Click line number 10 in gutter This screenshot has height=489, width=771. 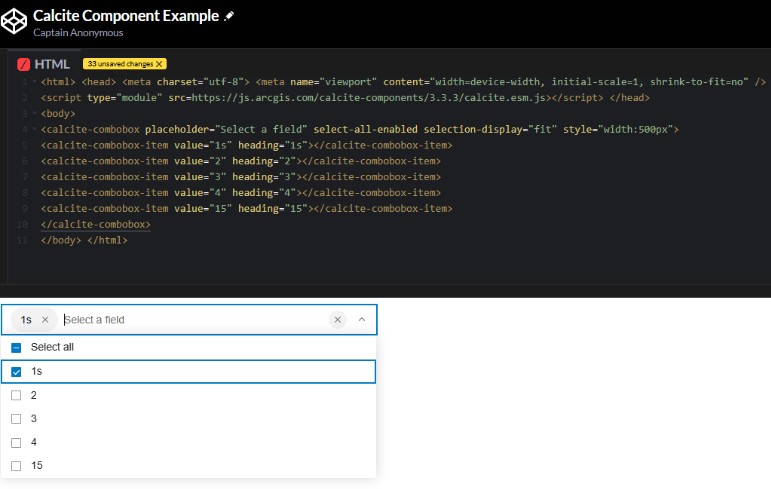point(22,224)
